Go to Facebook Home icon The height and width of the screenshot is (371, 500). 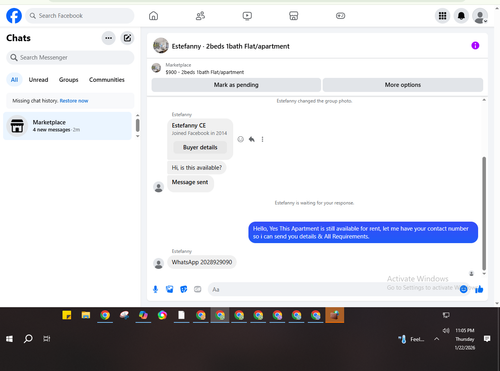pyautogui.click(x=153, y=16)
